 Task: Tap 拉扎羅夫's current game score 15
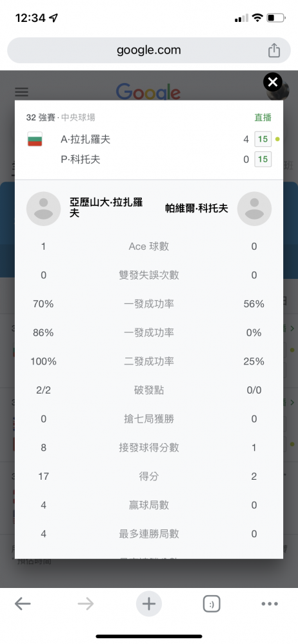click(x=263, y=139)
